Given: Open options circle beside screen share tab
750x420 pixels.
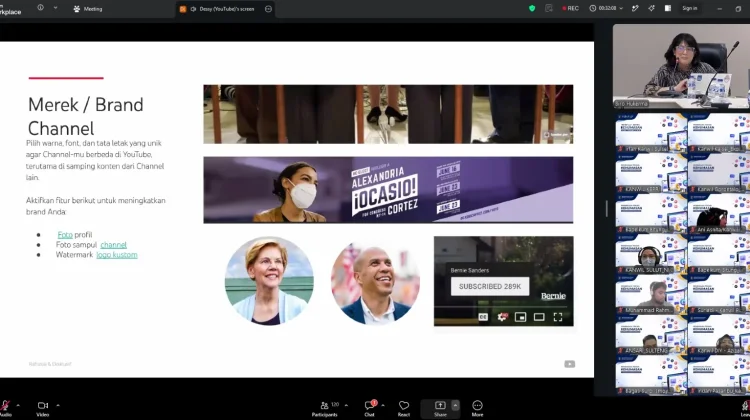Looking at the screenshot, I should tap(268, 9).
